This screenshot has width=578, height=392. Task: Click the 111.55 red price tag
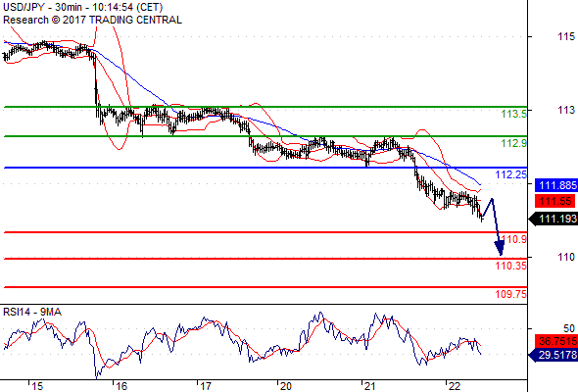(x=554, y=201)
